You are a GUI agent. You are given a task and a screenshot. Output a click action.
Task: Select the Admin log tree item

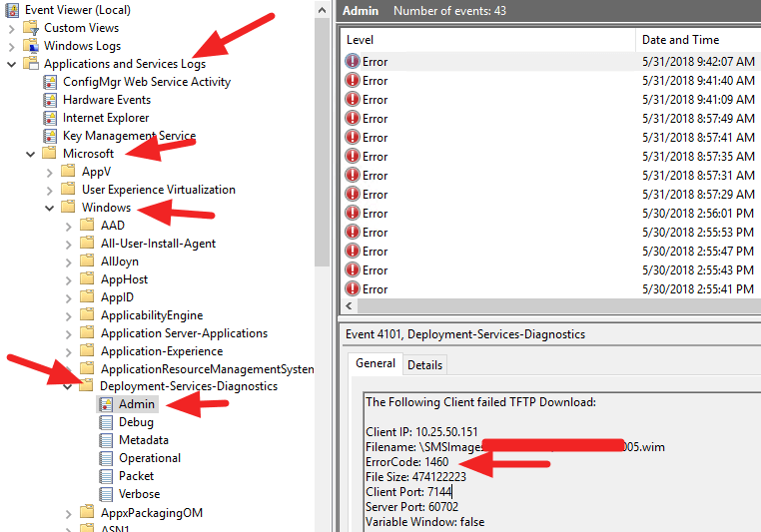click(136, 404)
